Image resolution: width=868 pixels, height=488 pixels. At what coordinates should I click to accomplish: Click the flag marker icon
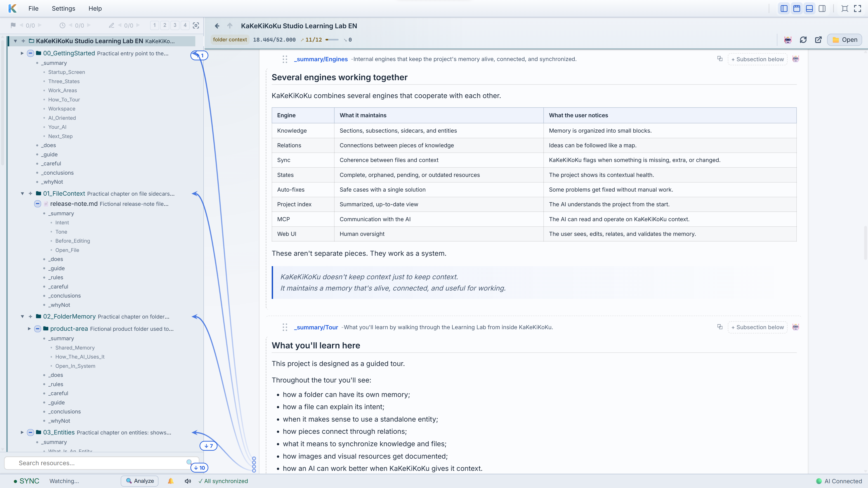pyautogui.click(x=13, y=25)
